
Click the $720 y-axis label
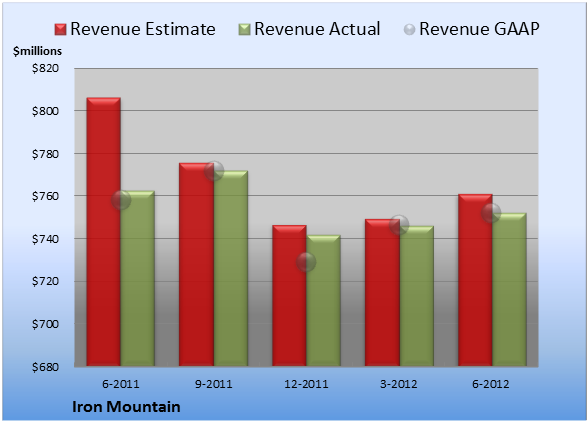45,281
